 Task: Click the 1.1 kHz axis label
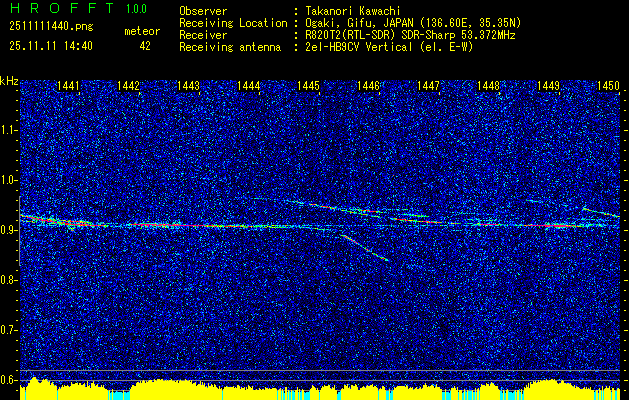7,130
